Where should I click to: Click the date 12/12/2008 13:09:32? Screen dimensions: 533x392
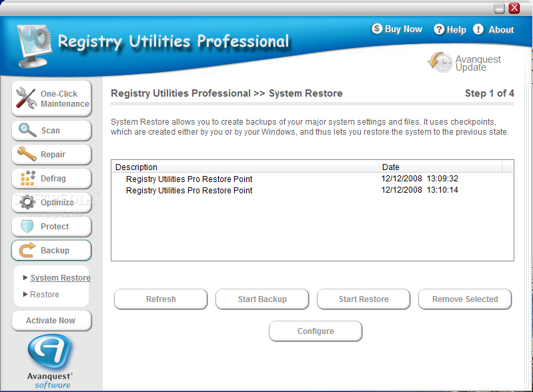tap(420, 179)
